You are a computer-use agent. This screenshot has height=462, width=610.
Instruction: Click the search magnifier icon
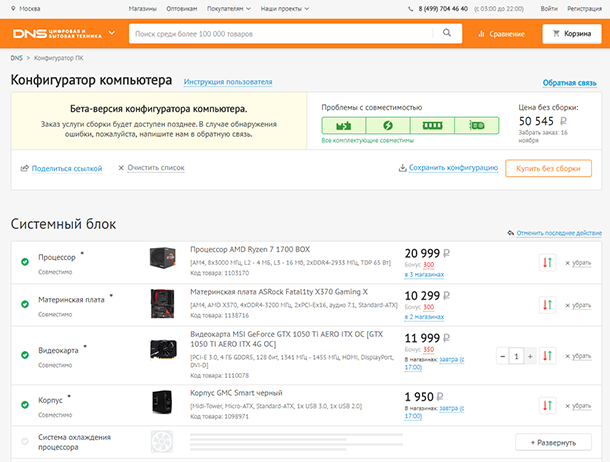point(447,33)
